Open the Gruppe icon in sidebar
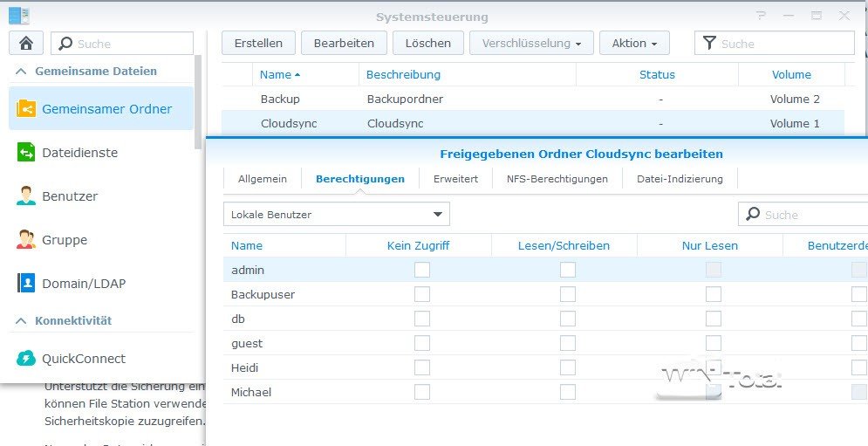Viewport: 868px width, 446px height. (26, 240)
